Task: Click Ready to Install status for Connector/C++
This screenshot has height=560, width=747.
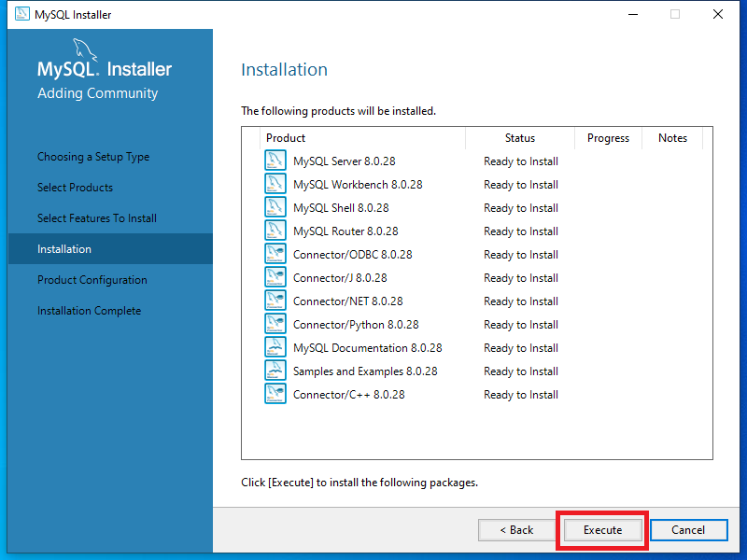Action: [521, 395]
